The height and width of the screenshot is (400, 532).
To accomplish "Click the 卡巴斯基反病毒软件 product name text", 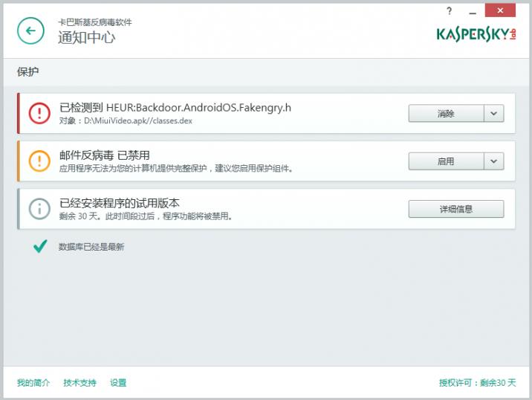I will pos(95,22).
